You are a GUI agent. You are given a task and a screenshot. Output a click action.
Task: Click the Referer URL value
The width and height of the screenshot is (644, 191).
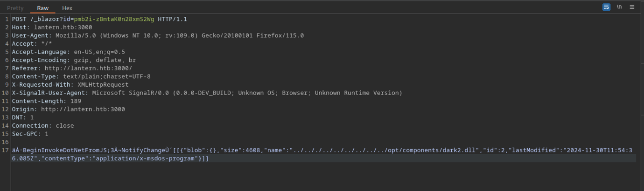(88, 68)
